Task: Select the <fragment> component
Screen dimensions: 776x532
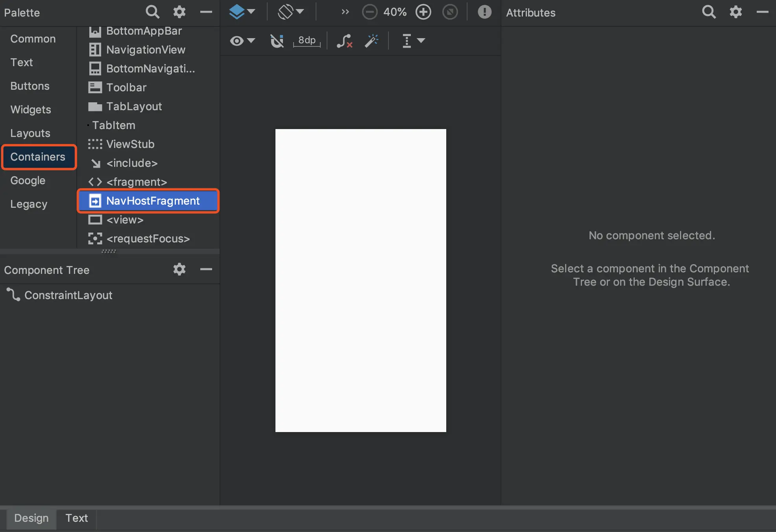Action: (148, 182)
